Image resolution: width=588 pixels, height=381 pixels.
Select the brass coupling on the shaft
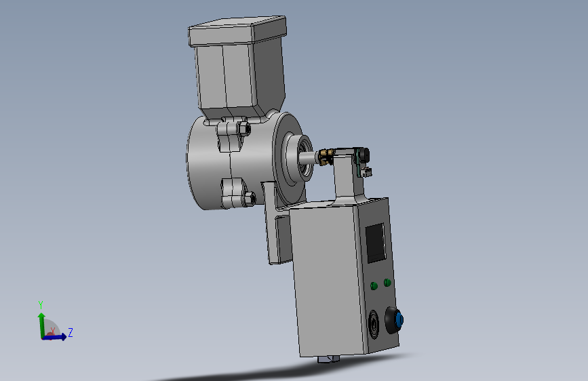(326, 157)
